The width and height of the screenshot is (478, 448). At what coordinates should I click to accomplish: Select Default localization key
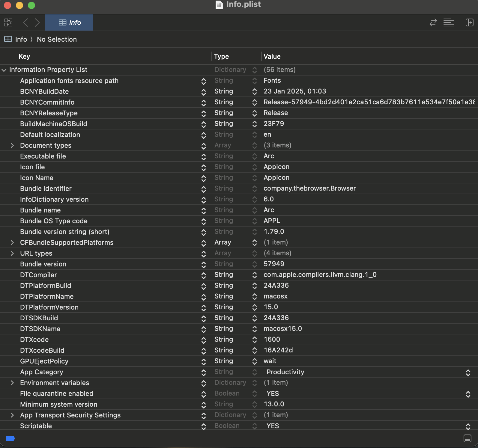point(50,135)
